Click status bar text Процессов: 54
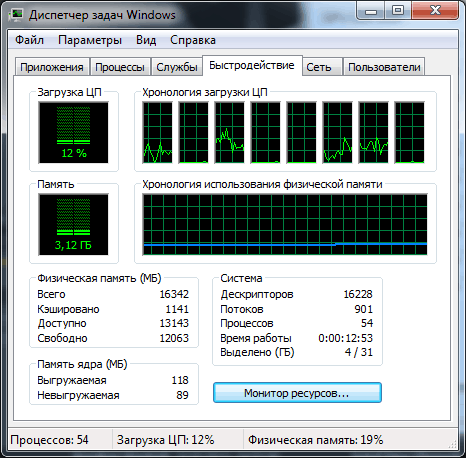466x458 pixels. [x=49, y=440]
